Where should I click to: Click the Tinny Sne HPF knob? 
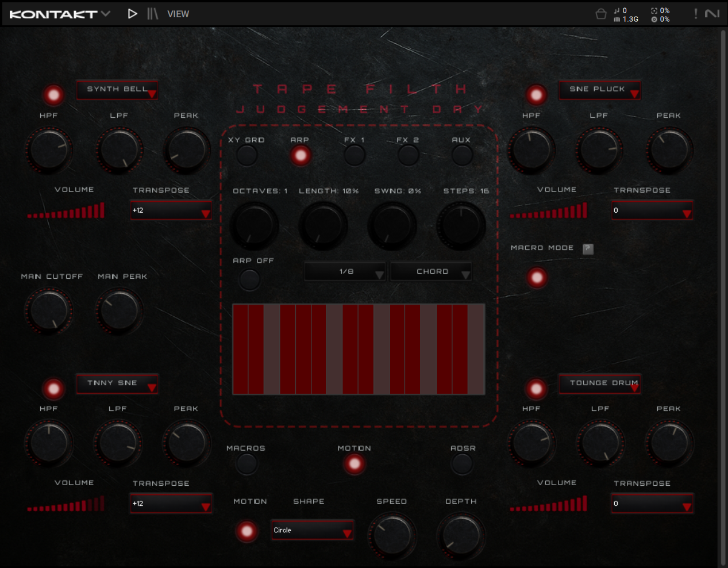[x=49, y=443]
